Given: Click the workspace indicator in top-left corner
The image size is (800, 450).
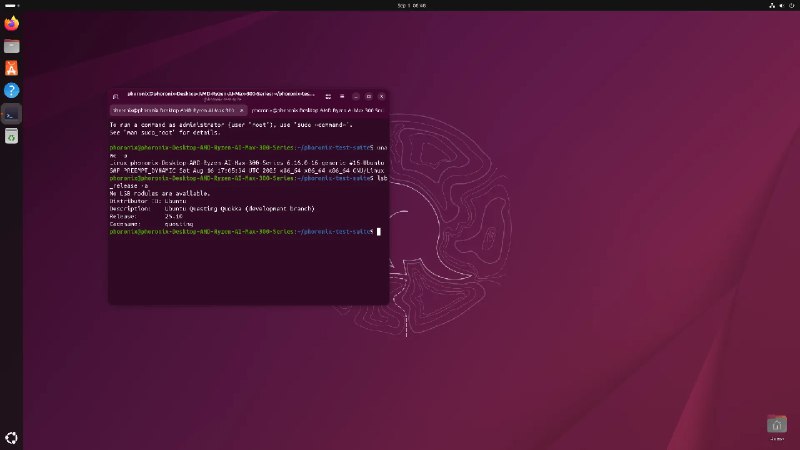Looking at the screenshot, I should (x=8, y=5).
